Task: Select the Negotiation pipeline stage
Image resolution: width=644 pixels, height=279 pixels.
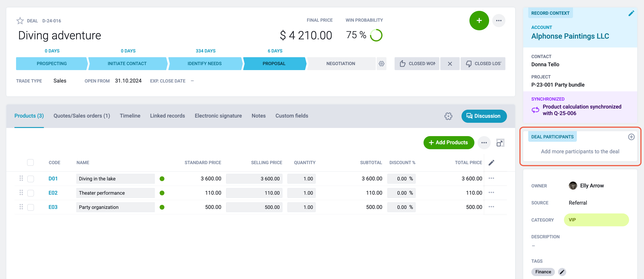Action: coord(341,64)
